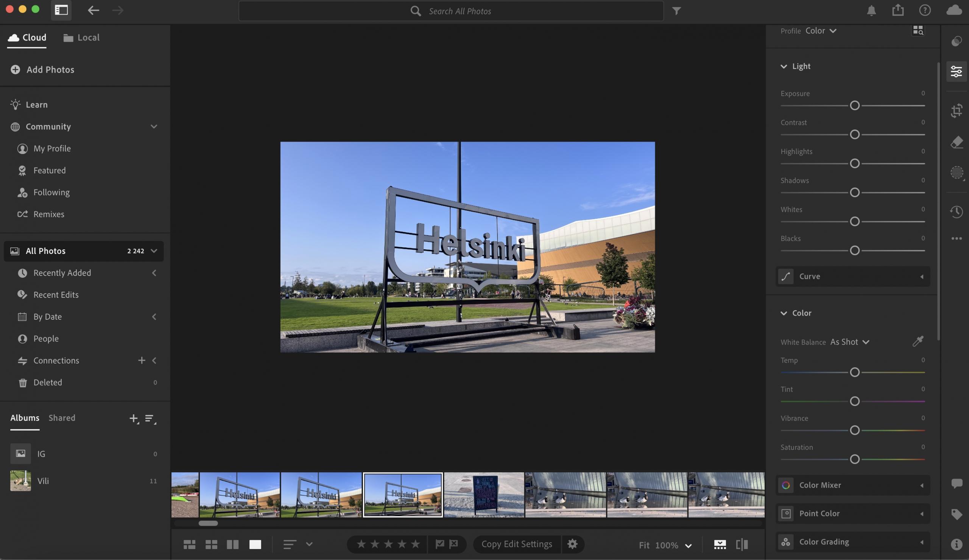
Task: Open the White Balance As Shot dropdown
Action: click(849, 342)
